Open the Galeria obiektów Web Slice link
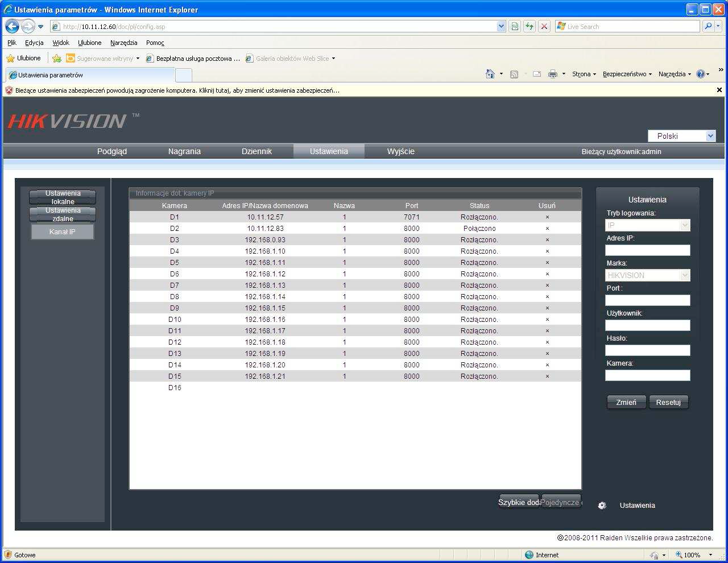The height and width of the screenshot is (563, 728). (x=290, y=58)
